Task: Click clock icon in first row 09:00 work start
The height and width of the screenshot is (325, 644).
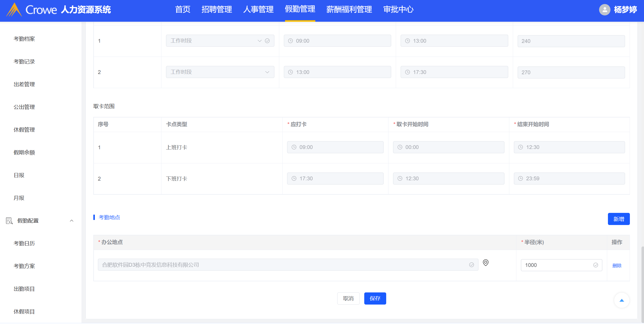Action: pyautogui.click(x=290, y=41)
